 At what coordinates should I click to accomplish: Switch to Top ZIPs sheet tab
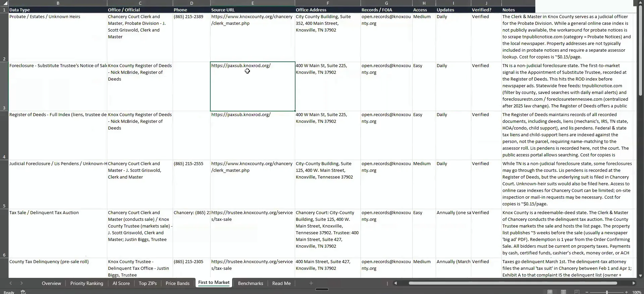click(x=148, y=283)
